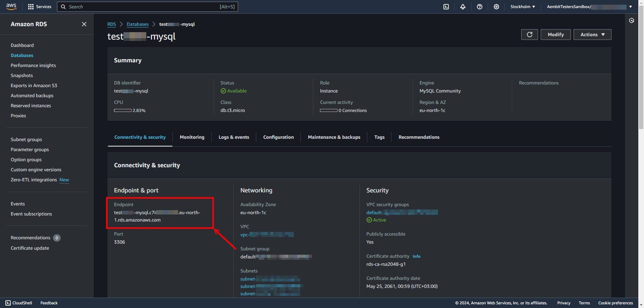Click the CPU usage bar

click(x=123, y=110)
